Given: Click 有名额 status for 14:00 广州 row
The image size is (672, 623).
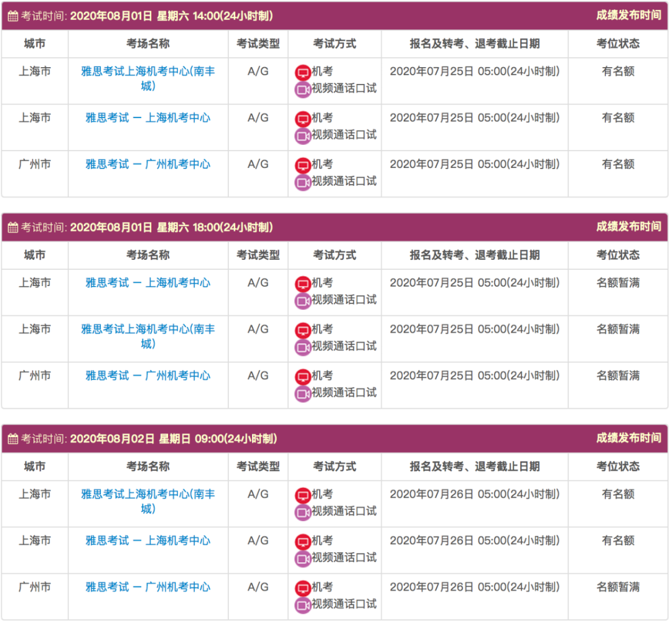Looking at the screenshot, I should pyautogui.click(x=618, y=164).
